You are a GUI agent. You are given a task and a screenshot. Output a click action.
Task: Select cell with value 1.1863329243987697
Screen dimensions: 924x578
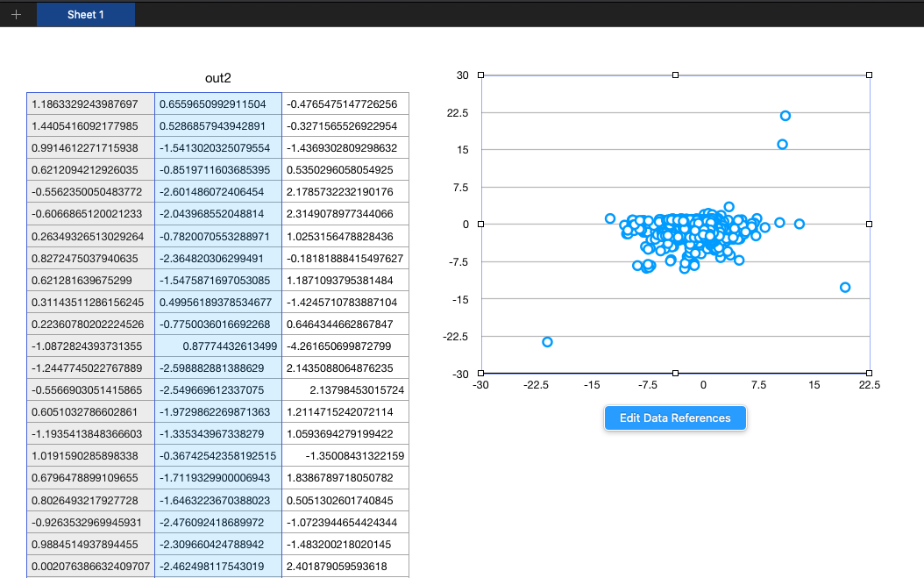coord(91,103)
